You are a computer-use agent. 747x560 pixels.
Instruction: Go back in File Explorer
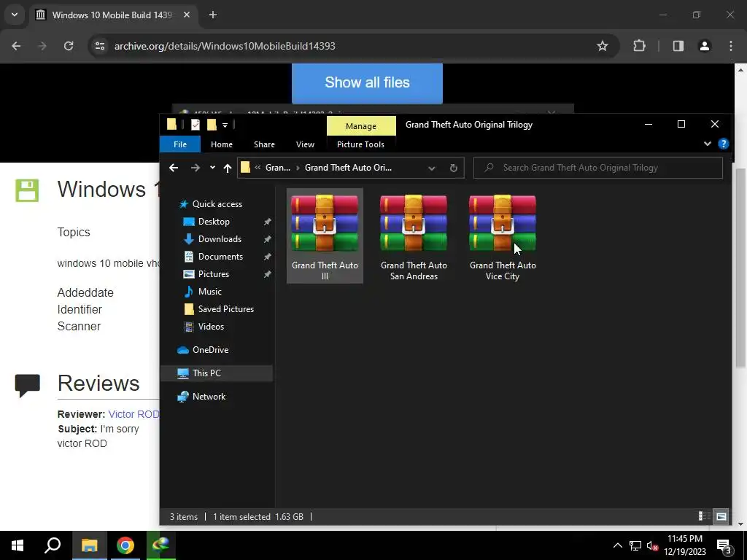click(174, 168)
